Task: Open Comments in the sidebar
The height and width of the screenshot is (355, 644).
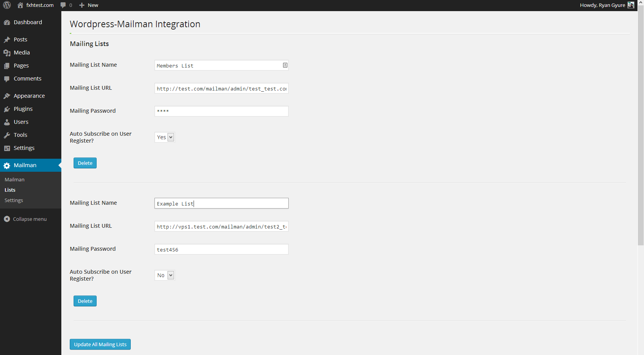Action: pos(31,79)
